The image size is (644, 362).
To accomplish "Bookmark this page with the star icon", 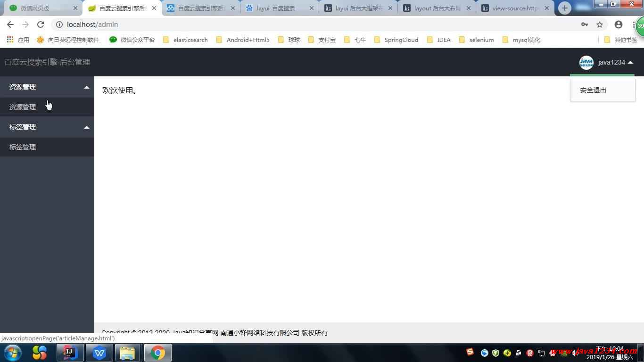I will pos(600,25).
